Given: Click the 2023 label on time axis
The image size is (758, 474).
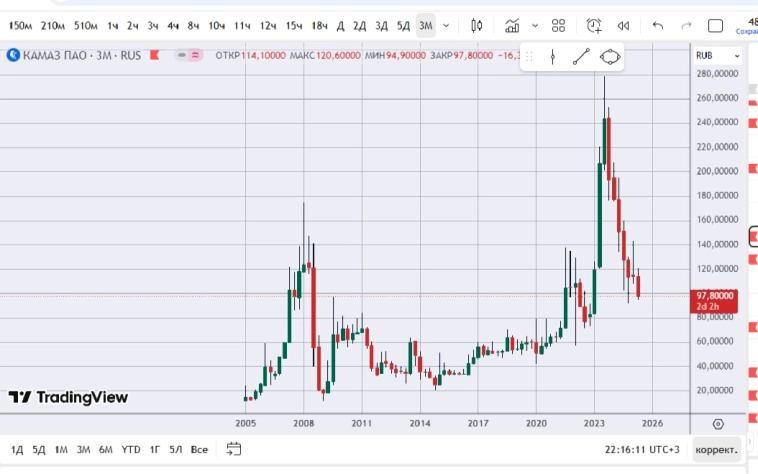Looking at the screenshot, I should 594,423.
